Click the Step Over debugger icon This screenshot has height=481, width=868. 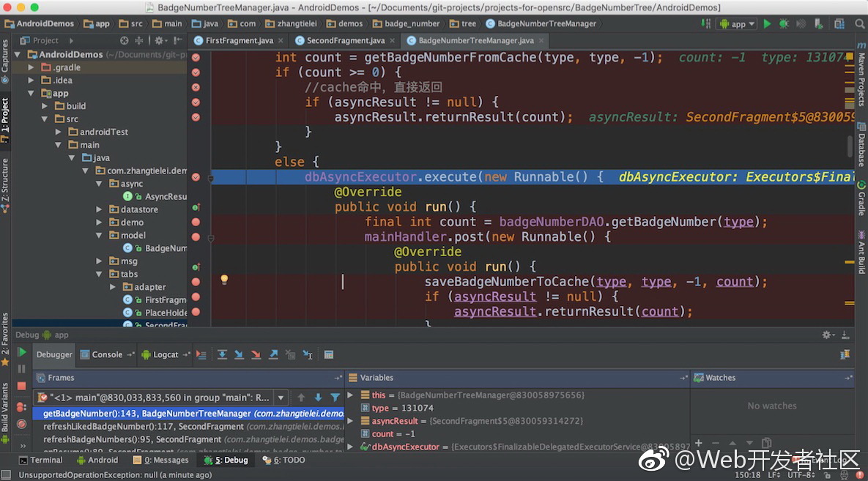click(222, 355)
